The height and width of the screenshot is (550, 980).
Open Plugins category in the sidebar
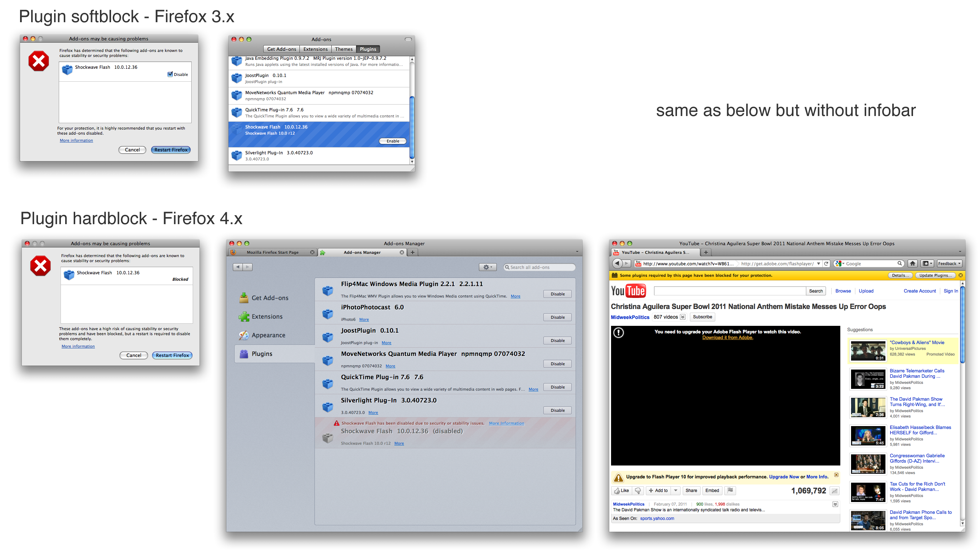(x=275, y=354)
